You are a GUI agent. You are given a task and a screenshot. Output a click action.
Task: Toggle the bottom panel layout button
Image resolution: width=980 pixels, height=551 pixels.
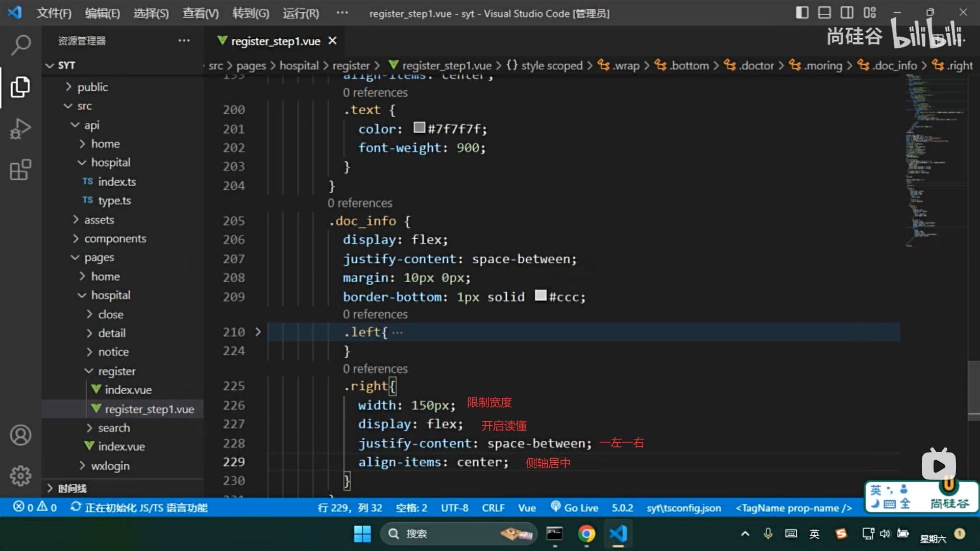coord(824,13)
